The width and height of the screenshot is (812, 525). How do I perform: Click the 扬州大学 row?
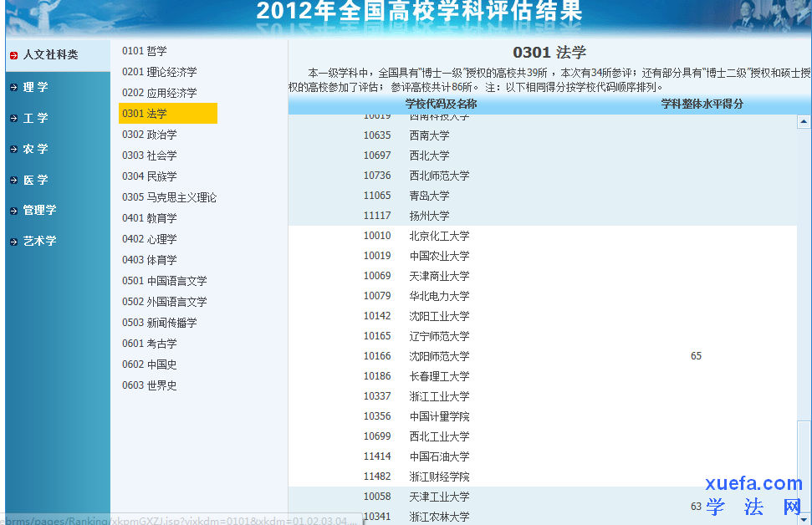tap(542, 216)
